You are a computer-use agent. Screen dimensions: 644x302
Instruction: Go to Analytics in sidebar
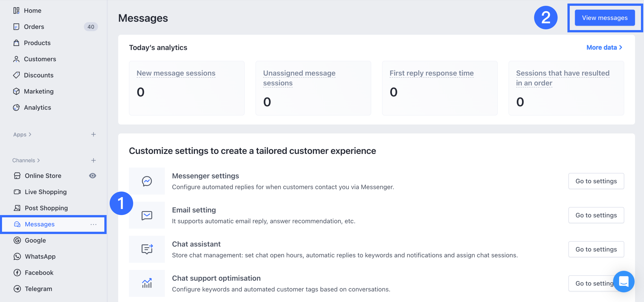tap(37, 108)
